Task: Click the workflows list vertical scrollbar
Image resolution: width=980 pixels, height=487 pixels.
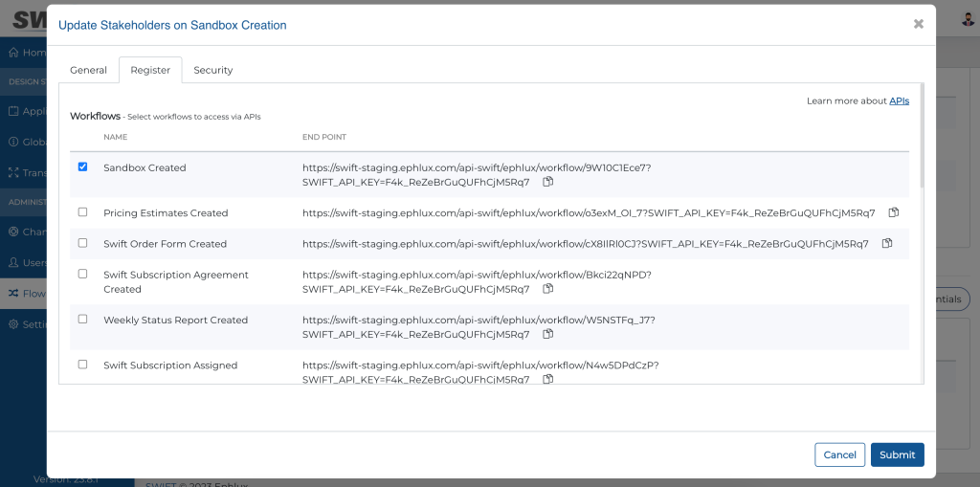Action: (922, 135)
